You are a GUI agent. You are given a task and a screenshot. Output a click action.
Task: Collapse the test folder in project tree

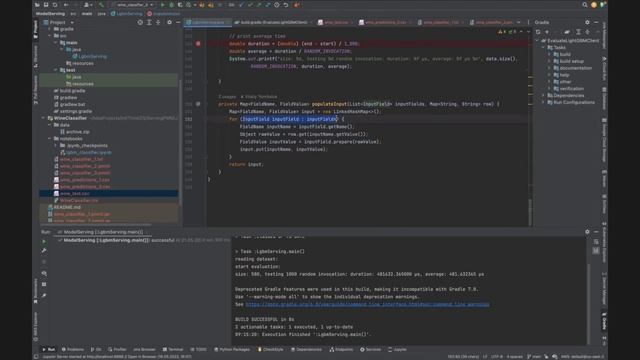[x=56, y=70]
